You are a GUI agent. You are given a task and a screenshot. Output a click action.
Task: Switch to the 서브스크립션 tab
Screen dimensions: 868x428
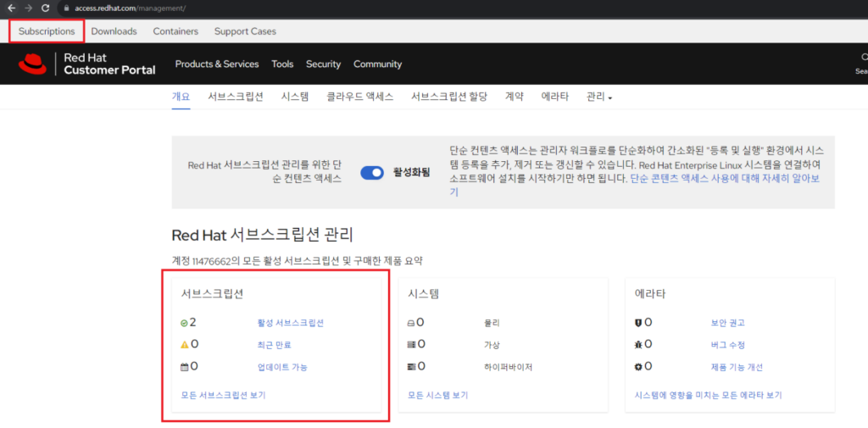[236, 97]
